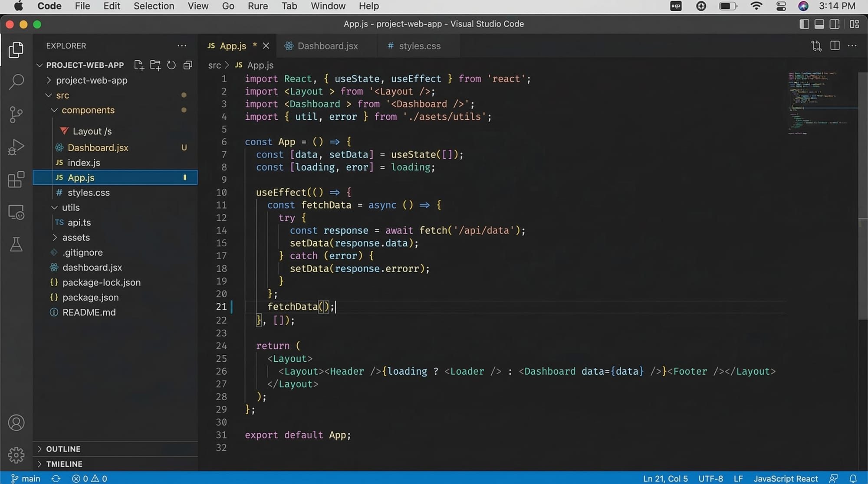
Task: Click the main branch in status bar
Action: point(26,478)
